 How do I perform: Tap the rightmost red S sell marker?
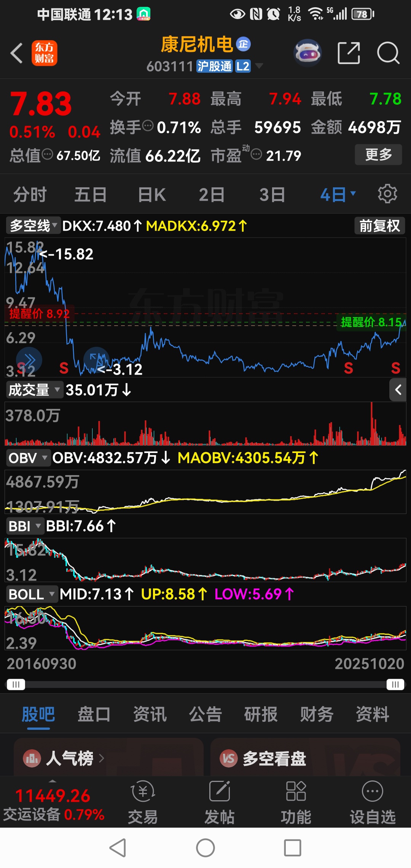click(x=396, y=368)
